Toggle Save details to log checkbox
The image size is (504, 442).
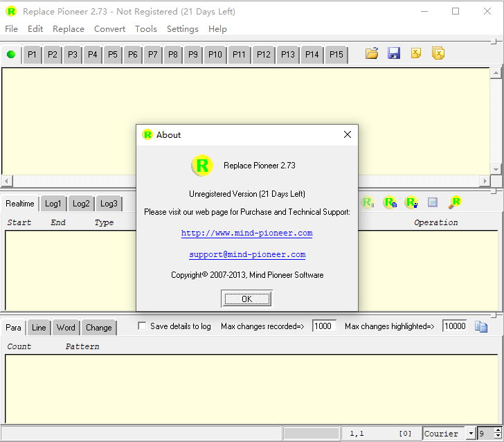(142, 326)
